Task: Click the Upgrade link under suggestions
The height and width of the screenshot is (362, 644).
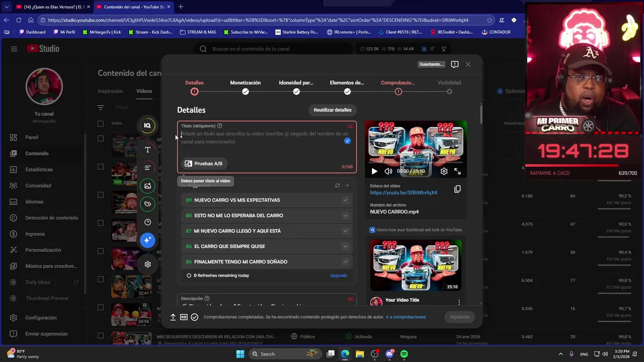Action: click(339, 276)
